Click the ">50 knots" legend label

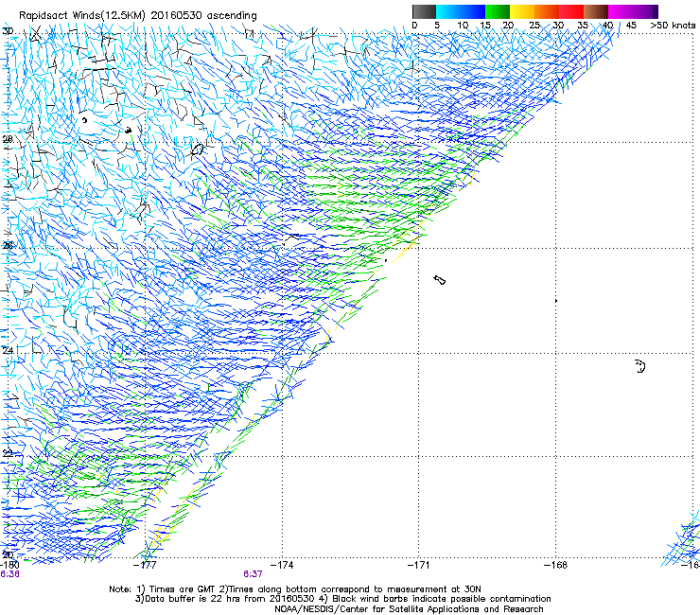coord(673,25)
